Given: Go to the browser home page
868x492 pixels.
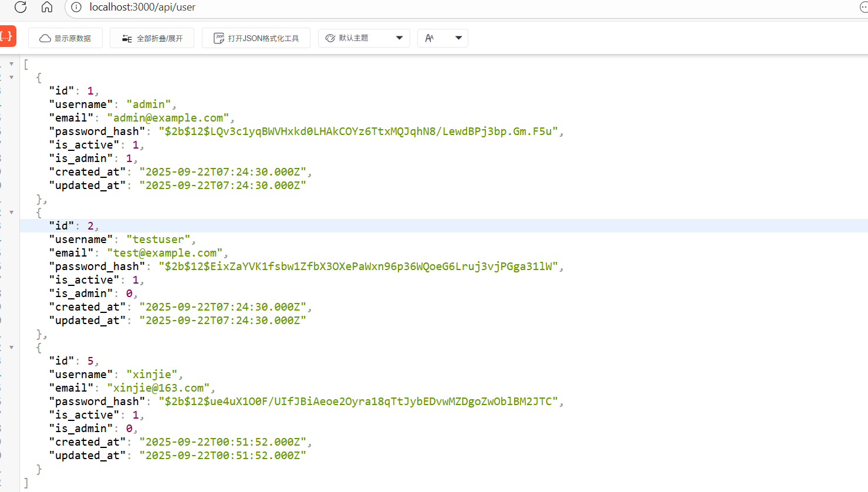Looking at the screenshot, I should pos(47,7).
